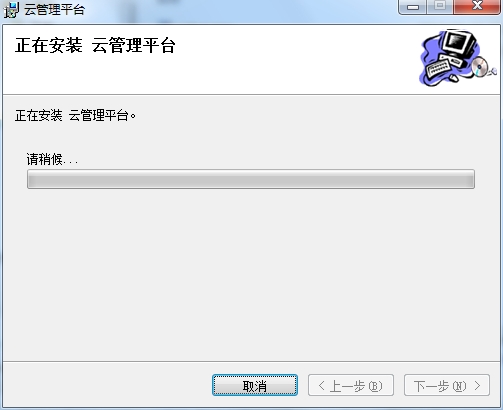Click the computer monitor in banner graphic

point(459,45)
